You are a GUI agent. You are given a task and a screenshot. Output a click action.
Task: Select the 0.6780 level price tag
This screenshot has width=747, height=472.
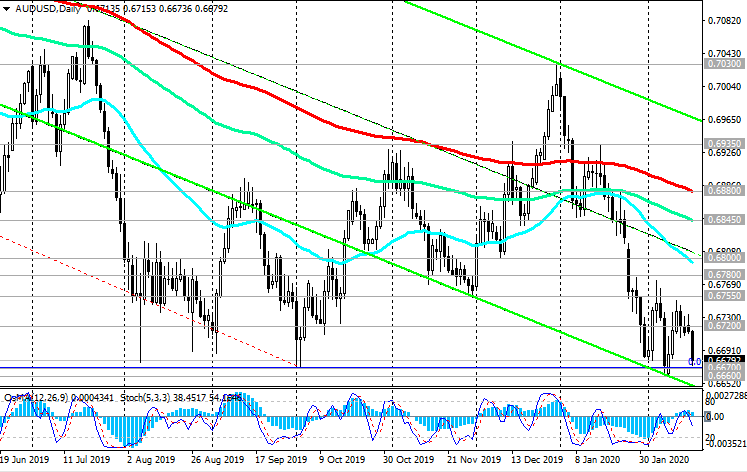tap(724, 275)
